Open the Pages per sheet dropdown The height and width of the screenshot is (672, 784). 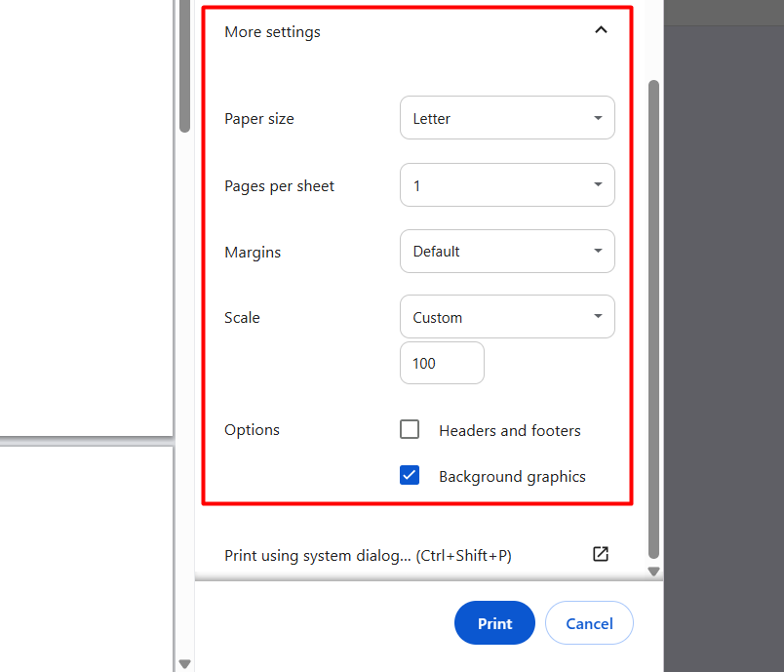tap(507, 185)
